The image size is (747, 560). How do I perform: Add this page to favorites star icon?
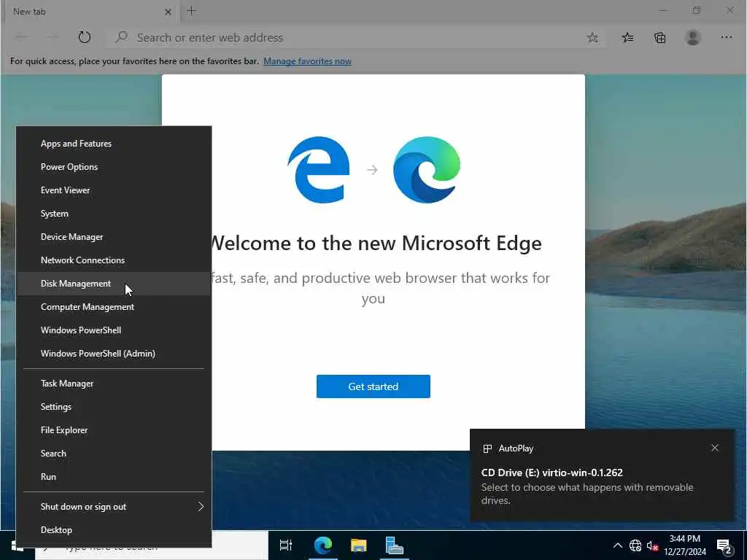(592, 38)
